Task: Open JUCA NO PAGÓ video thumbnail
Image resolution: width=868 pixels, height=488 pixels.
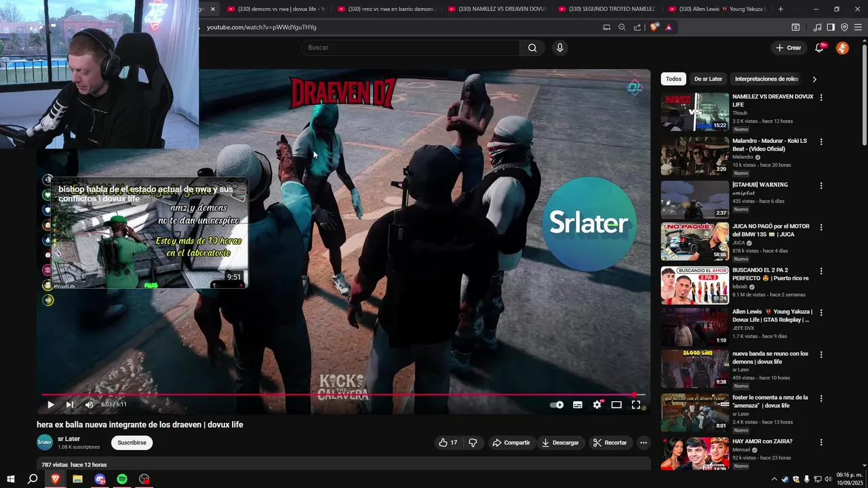Action: tap(694, 241)
